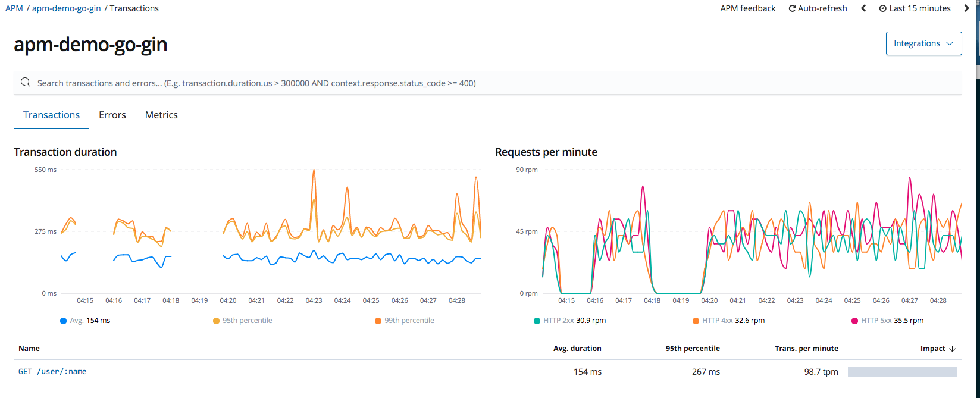Click the apm-demo-go-gin page heading
The image size is (980, 398).
coord(90,44)
